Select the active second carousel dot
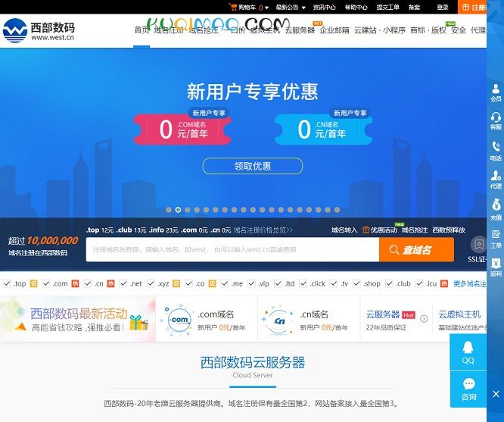The image size is (504, 422). [178, 210]
